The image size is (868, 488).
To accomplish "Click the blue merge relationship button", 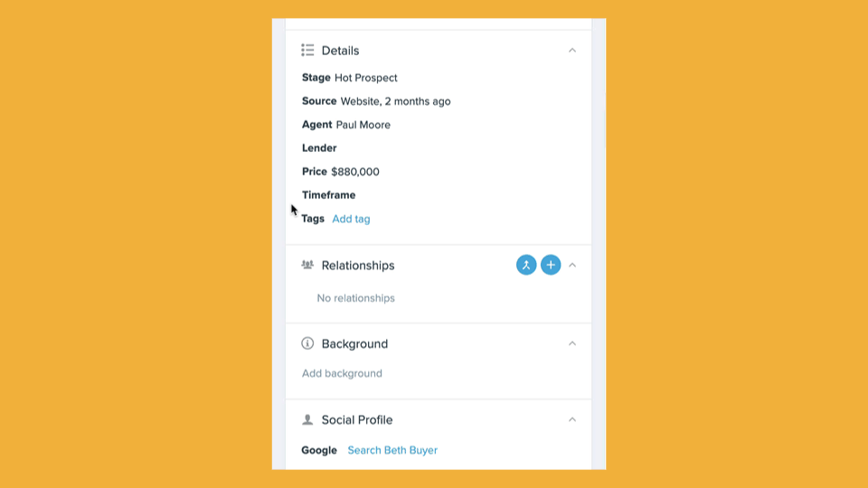I will pos(526,265).
